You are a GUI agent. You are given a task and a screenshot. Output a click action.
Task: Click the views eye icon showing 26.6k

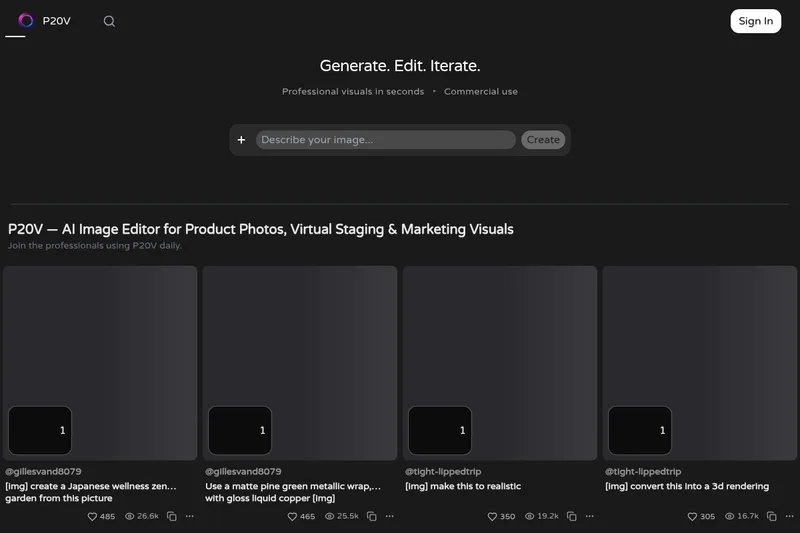tap(130, 516)
